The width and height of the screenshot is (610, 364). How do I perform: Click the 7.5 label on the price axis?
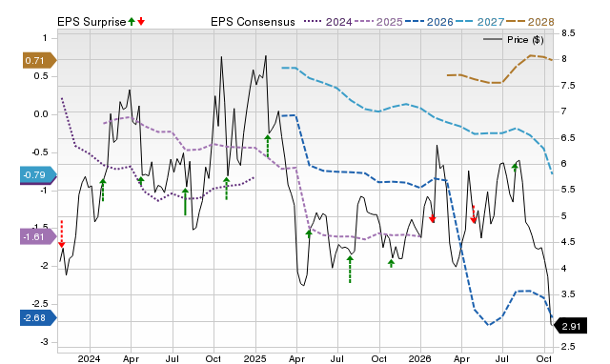pyautogui.click(x=568, y=86)
